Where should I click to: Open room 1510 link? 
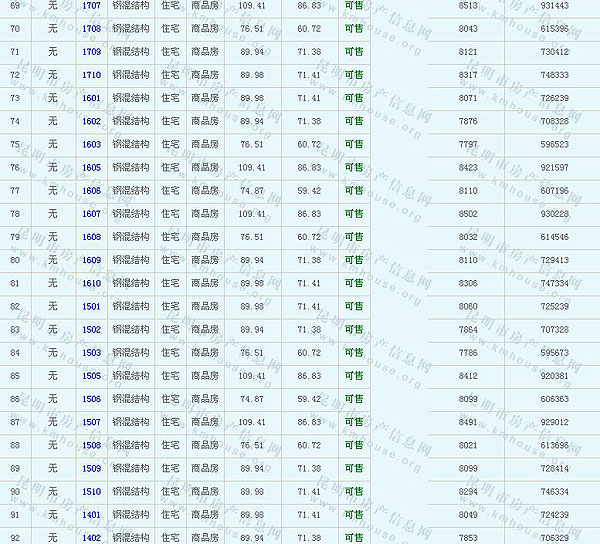[92, 492]
